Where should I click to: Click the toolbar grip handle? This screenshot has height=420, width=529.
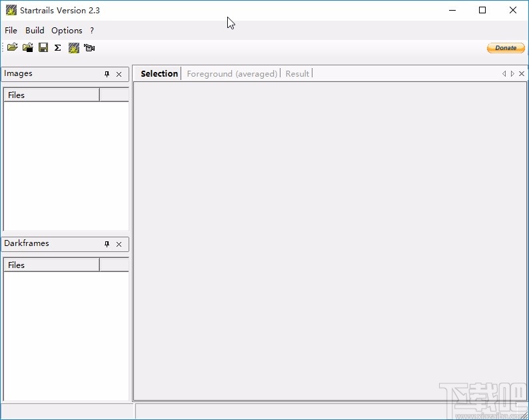coord(3,47)
